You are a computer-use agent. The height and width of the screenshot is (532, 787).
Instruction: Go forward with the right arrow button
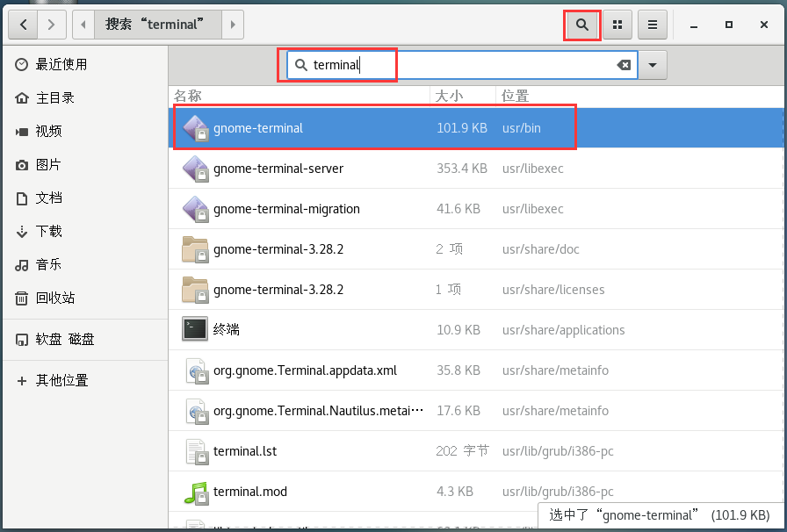(x=51, y=25)
